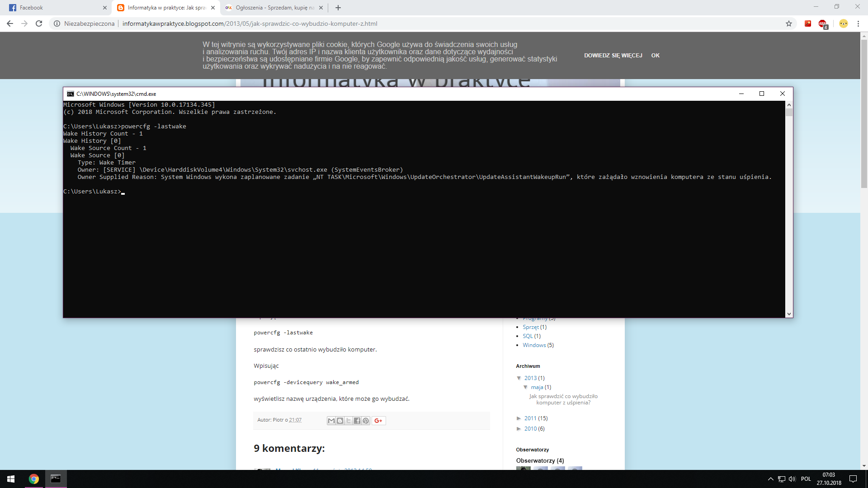Close the Informatyka w praktyce tab

point(213,8)
